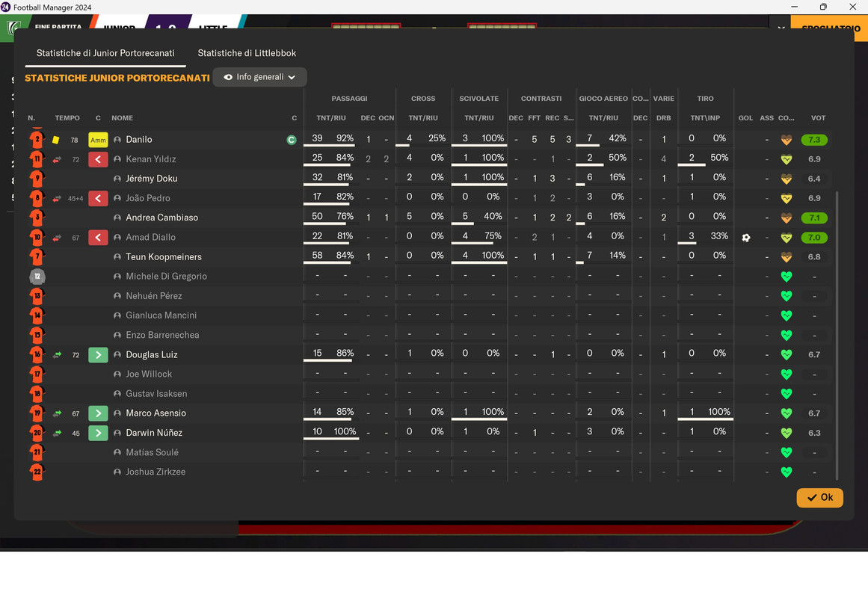Viewport: 868px width, 598px height.
Task: Click Matías Soulé name
Action: [152, 452]
